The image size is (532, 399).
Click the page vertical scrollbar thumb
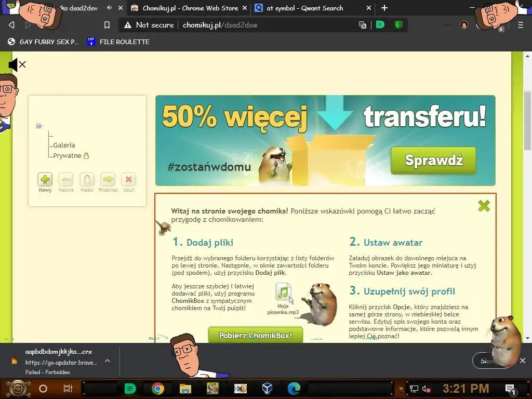tap(527, 121)
